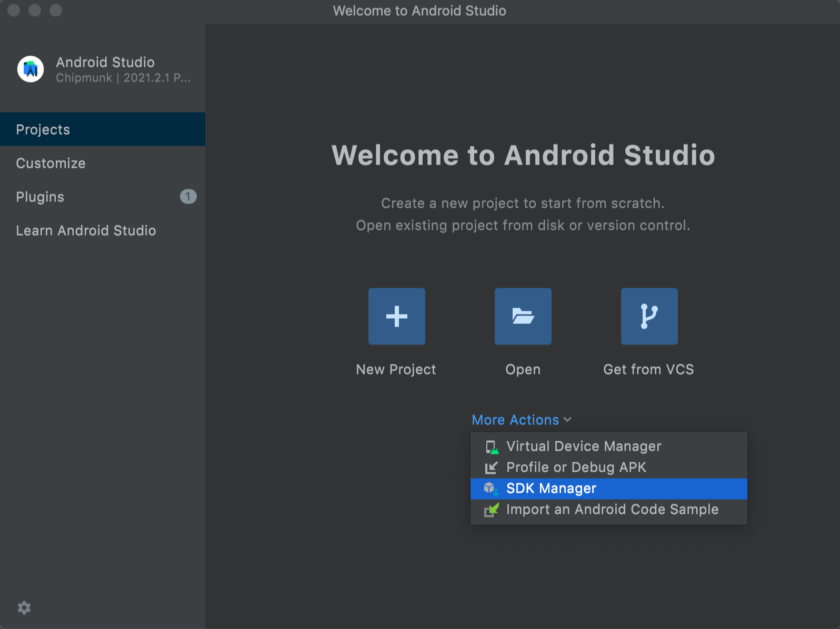Click the New Project label
Screen dimensions: 840x629
396,370
